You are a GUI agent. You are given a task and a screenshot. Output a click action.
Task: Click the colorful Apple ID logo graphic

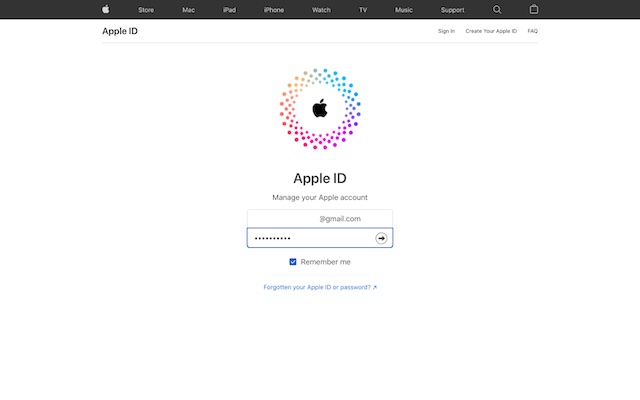[320, 109]
